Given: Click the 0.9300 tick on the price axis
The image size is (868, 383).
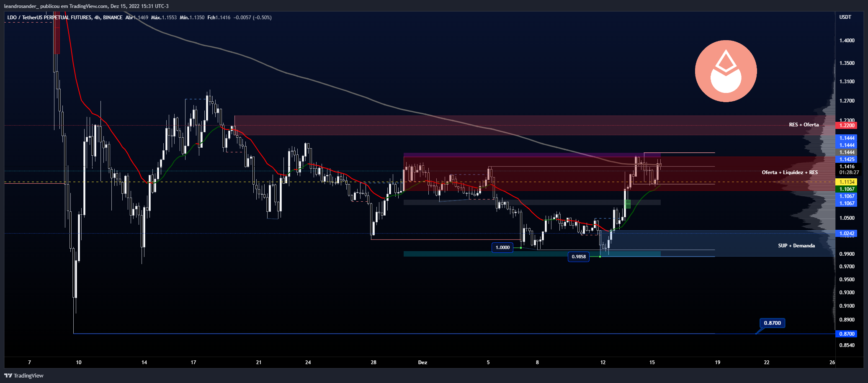Looking at the screenshot, I should pyautogui.click(x=847, y=293).
